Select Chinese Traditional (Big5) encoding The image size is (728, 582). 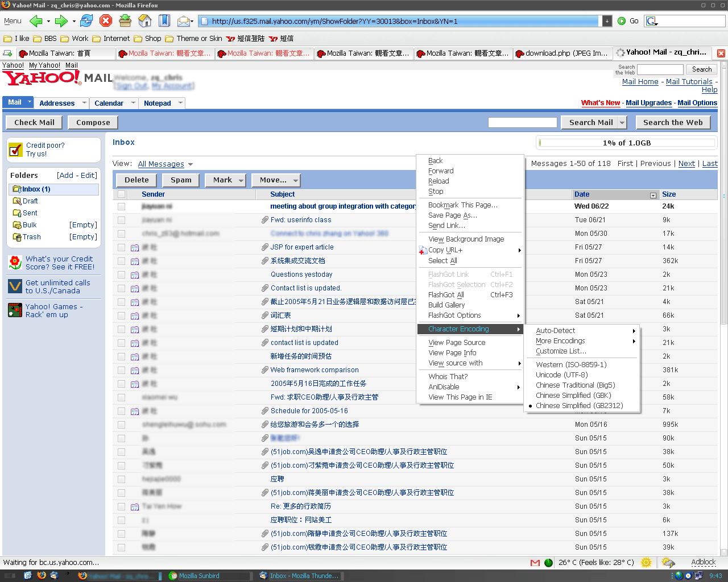[575, 385]
